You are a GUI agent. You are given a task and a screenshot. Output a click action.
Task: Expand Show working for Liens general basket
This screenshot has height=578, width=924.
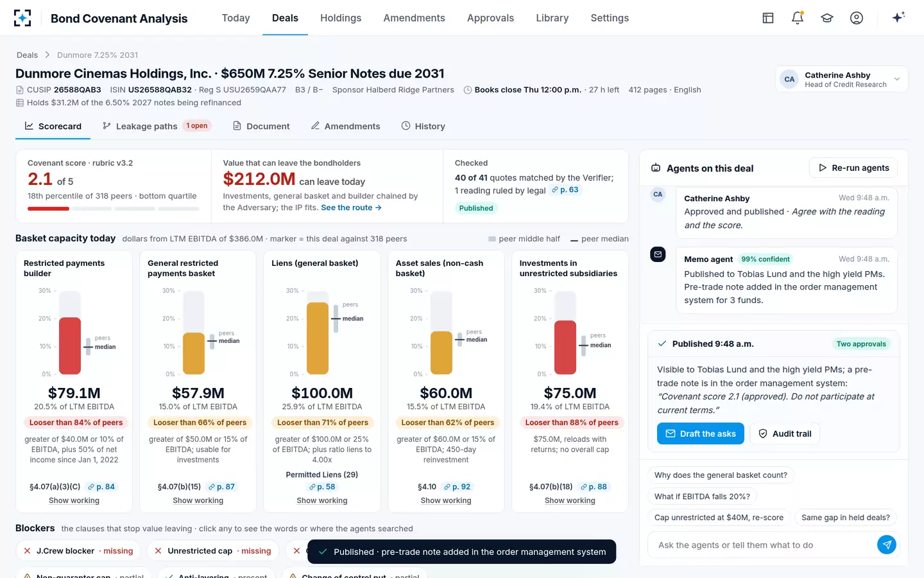pyautogui.click(x=322, y=500)
